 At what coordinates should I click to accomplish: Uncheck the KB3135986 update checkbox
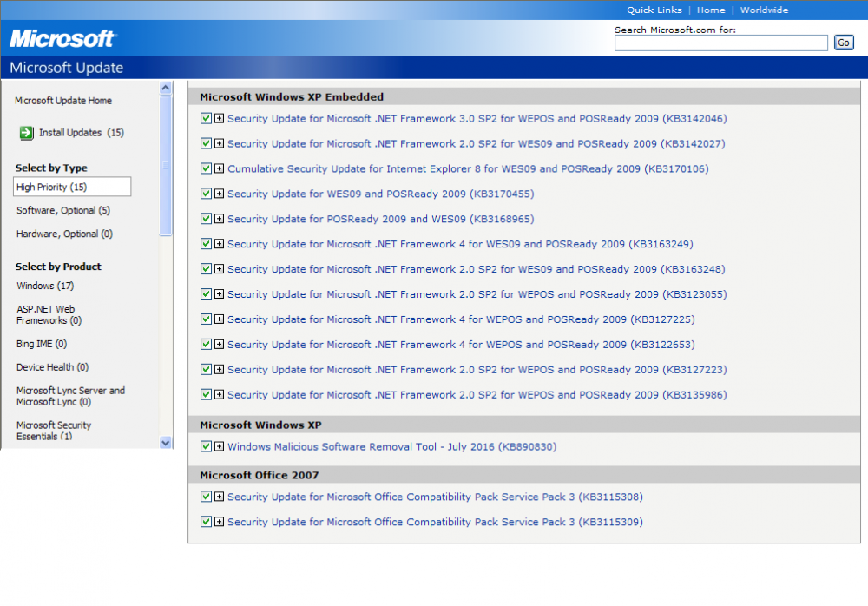206,394
